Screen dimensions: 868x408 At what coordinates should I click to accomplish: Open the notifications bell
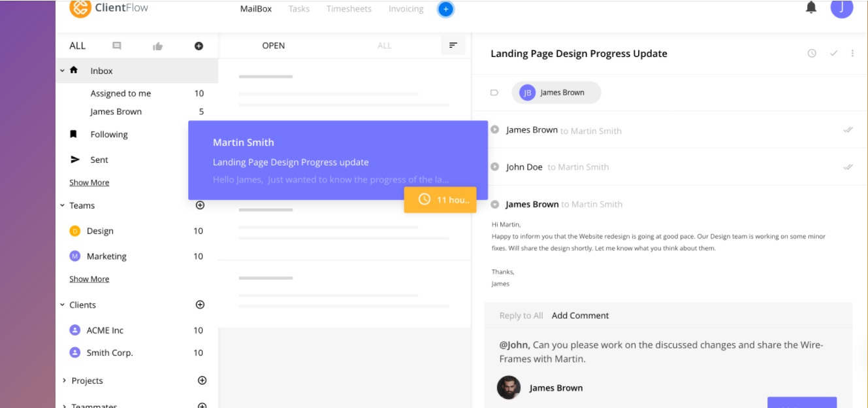pos(811,7)
